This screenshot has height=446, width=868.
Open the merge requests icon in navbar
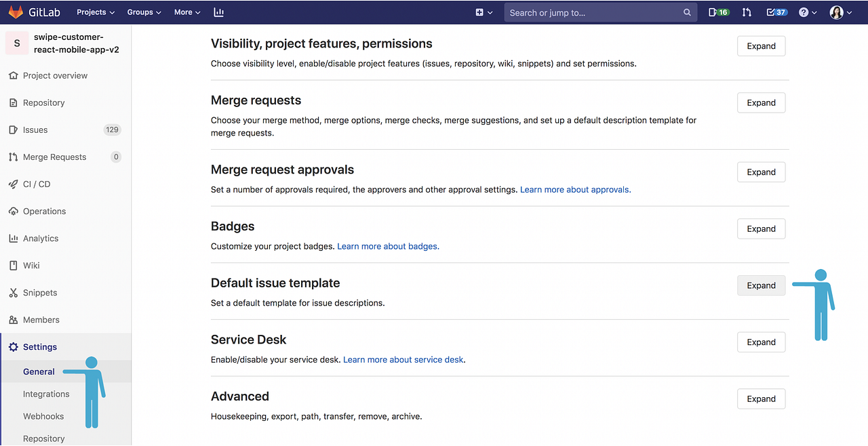coord(747,12)
